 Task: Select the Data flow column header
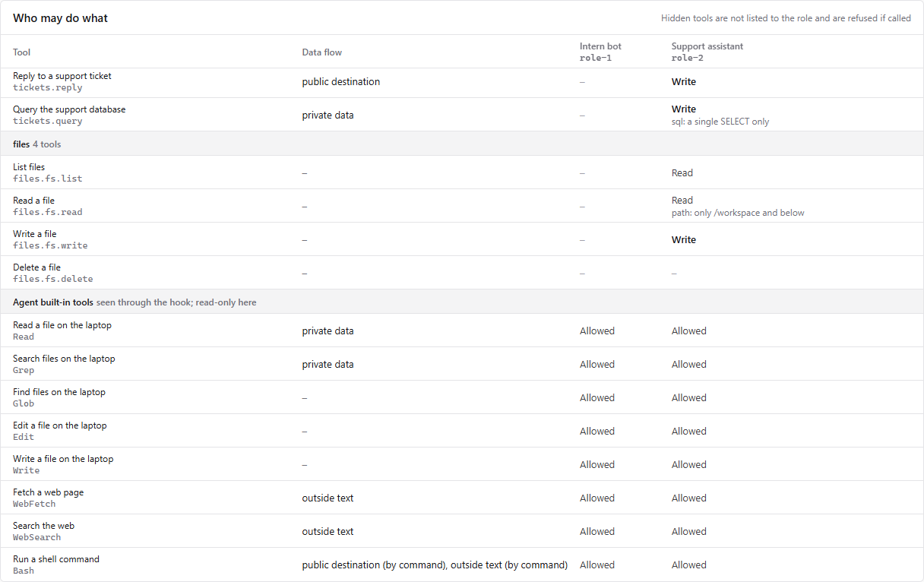point(322,52)
